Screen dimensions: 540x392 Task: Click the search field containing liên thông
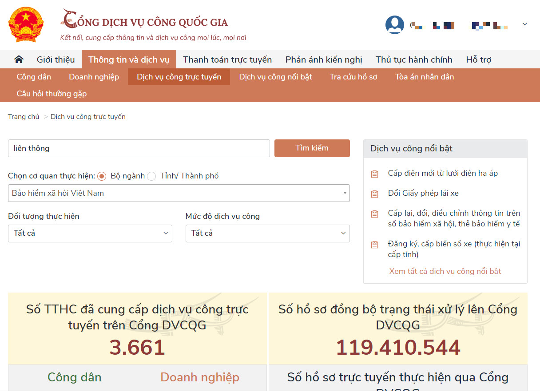(139, 148)
